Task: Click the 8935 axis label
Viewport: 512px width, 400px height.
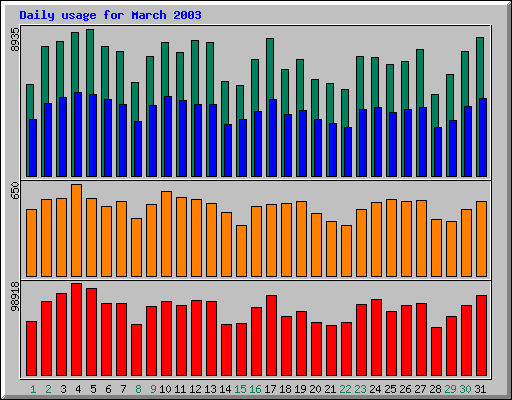Action: coord(15,40)
